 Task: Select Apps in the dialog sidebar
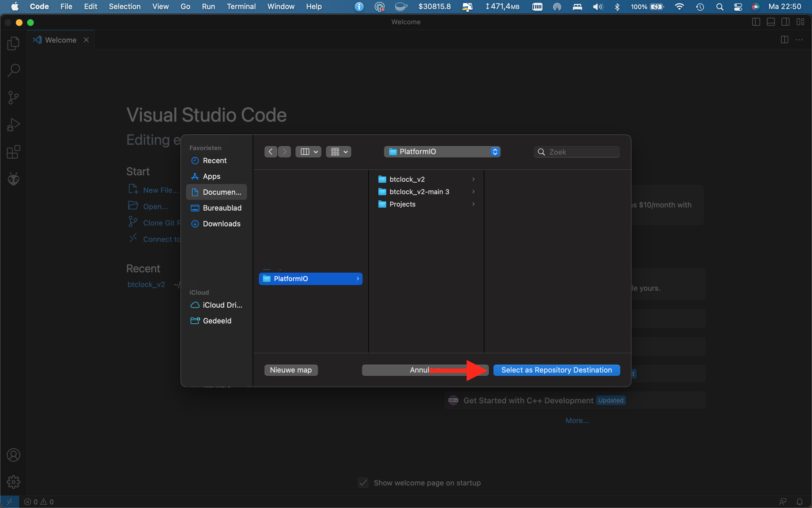[217, 176]
